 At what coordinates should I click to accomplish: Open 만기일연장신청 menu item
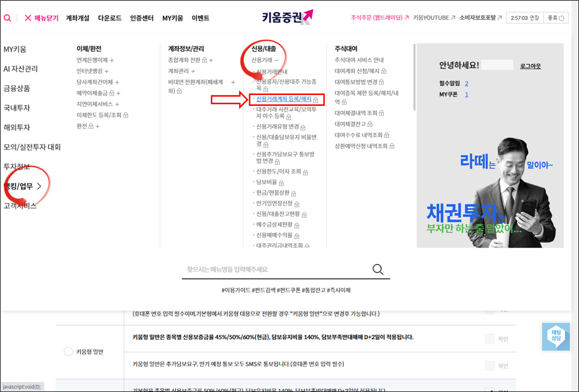point(278,204)
